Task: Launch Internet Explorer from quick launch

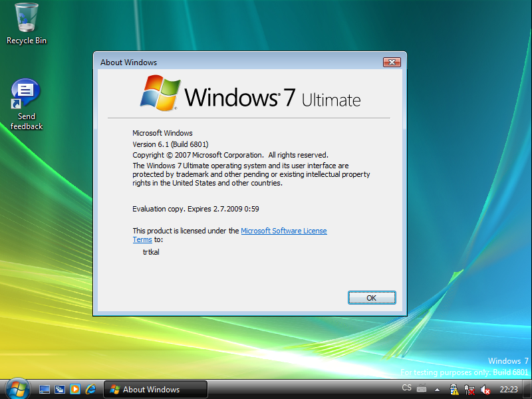Action: click(x=90, y=389)
